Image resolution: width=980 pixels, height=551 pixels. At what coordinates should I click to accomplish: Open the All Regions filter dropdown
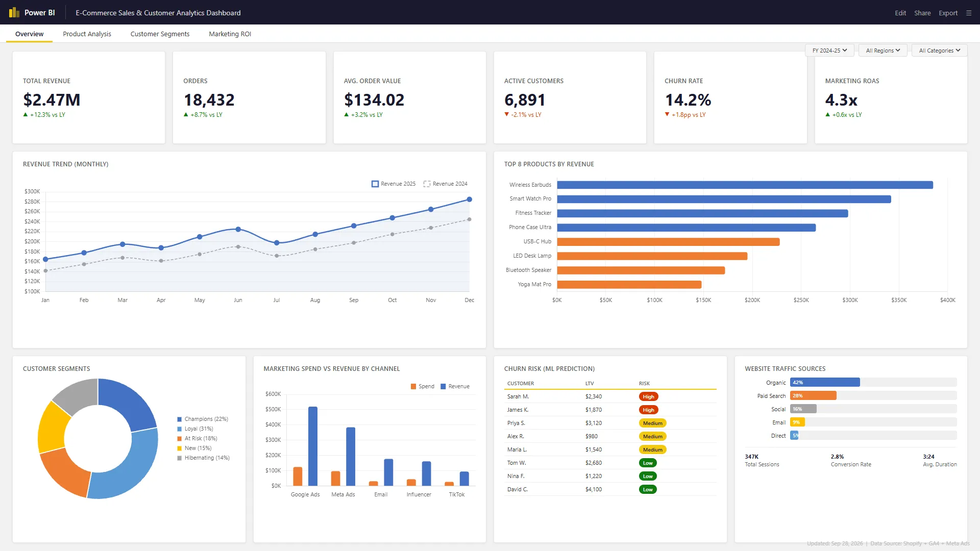tap(883, 51)
